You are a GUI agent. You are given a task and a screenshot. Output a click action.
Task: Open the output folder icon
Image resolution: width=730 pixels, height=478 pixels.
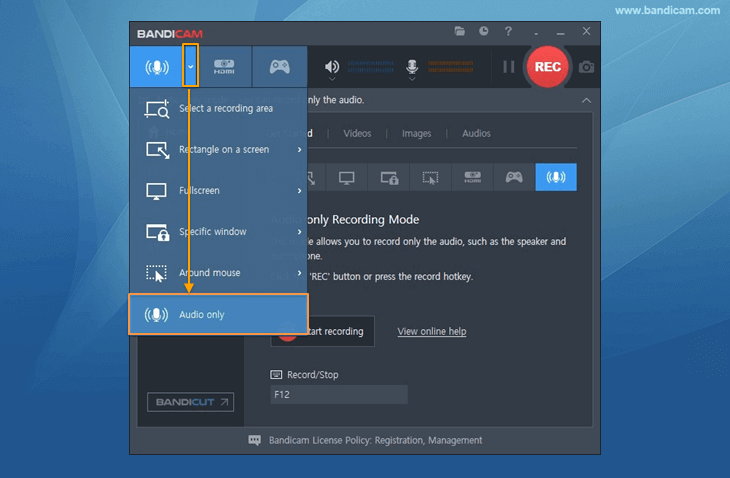[460, 31]
